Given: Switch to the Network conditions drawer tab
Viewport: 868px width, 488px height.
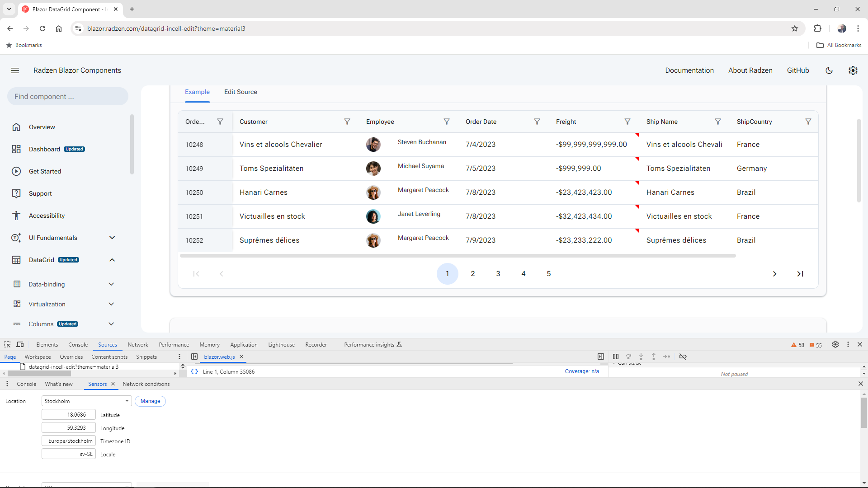Looking at the screenshot, I should 146,384.
